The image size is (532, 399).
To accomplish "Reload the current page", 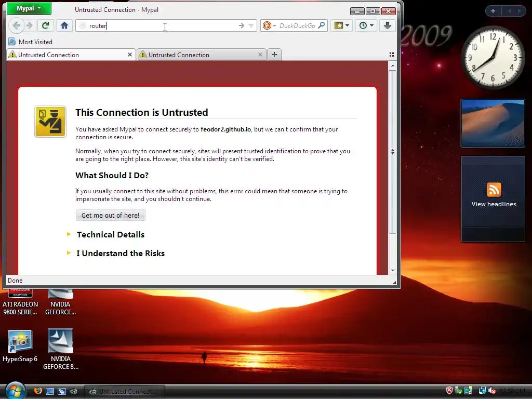I will pos(46,25).
